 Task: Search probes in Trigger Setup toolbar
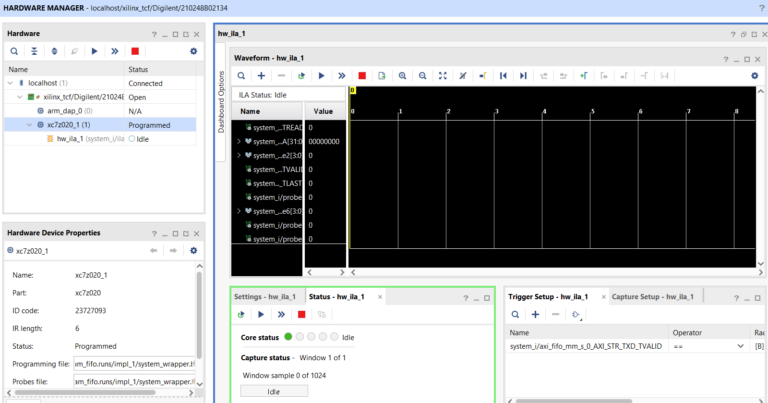point(515,314)
